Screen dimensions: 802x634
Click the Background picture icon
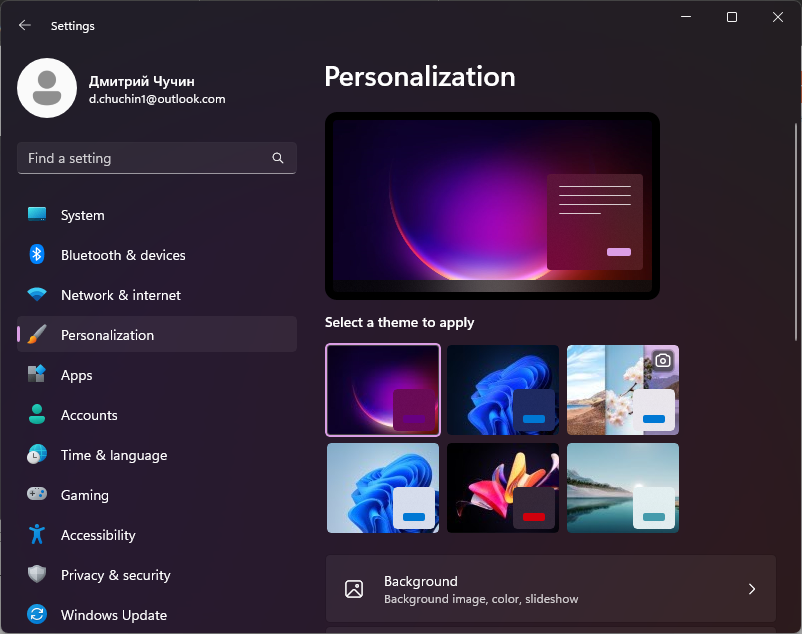tap(354, 589)
